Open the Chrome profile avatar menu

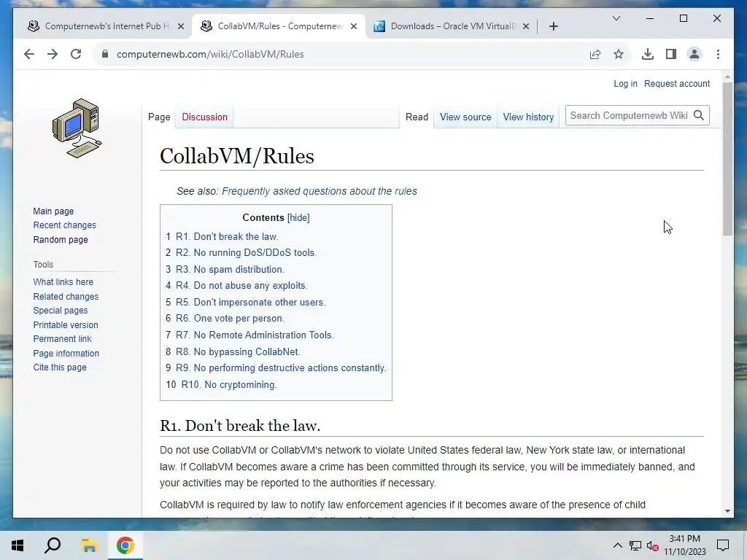point(694,54)
